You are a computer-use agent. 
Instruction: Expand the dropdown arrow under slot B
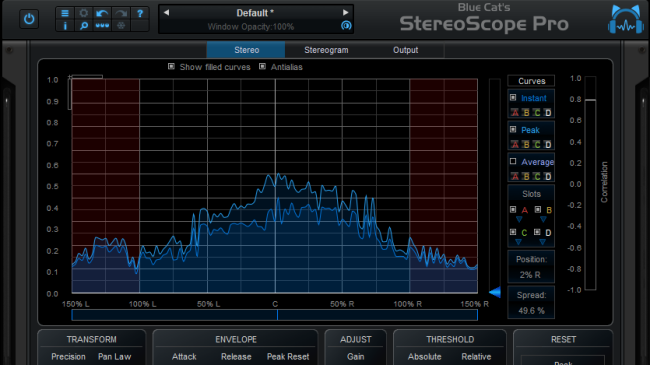coord(543,219)
